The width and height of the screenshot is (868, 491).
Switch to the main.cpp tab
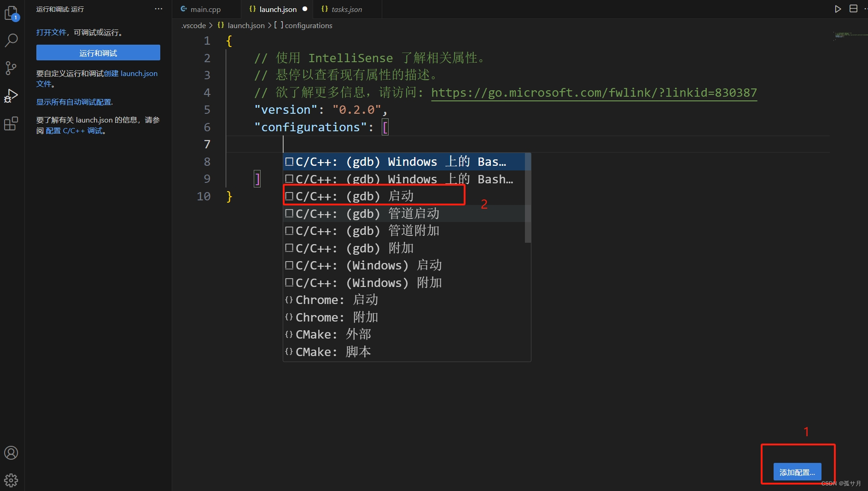click(x=206, y=9)
